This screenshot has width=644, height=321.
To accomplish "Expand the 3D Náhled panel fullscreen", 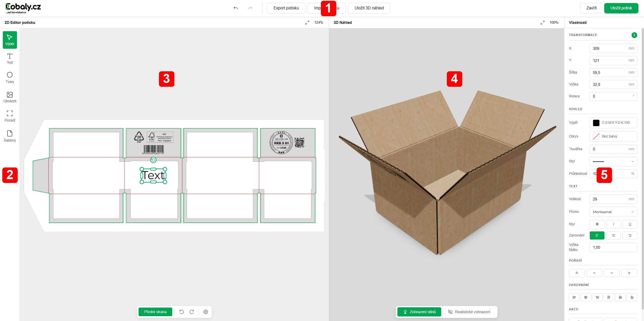I will point(542,23).
